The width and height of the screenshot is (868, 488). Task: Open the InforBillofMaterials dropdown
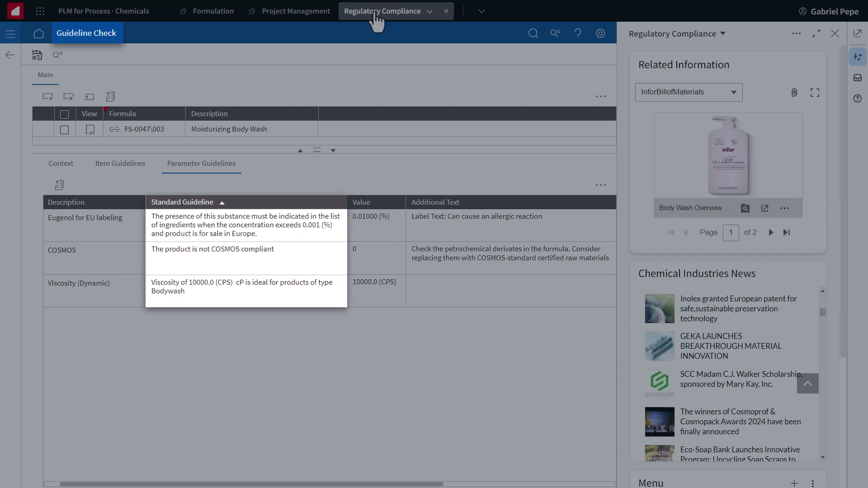[x=734, y=92]
